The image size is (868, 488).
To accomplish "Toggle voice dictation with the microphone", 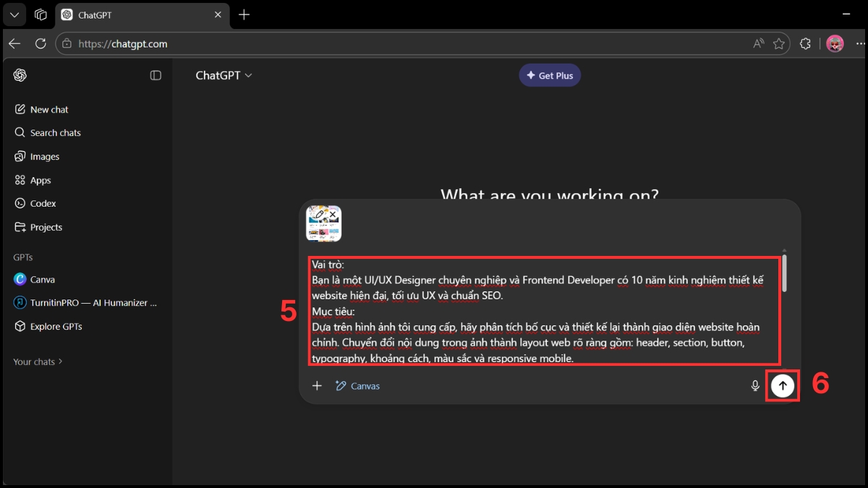I will [x=755, y=385].
